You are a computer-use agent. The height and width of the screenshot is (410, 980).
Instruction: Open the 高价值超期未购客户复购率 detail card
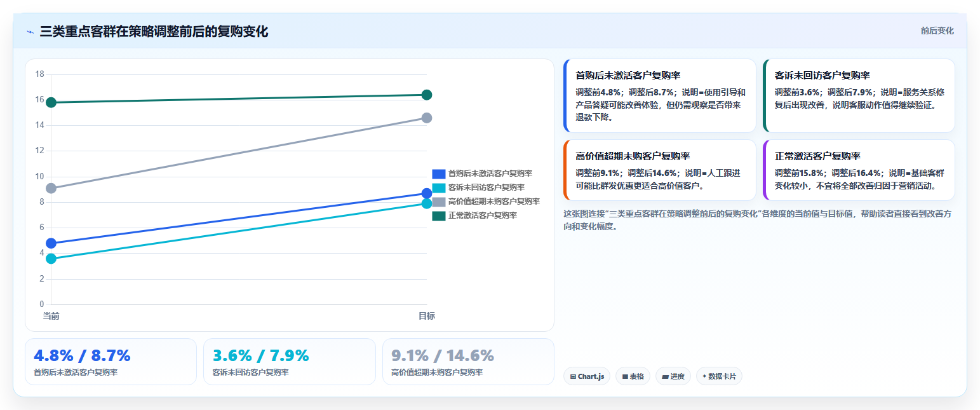(659, 170)
